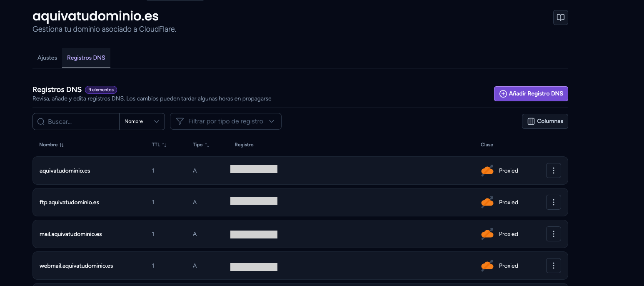Select the mail.aquivatudominio.es record row

coord(300,234)
